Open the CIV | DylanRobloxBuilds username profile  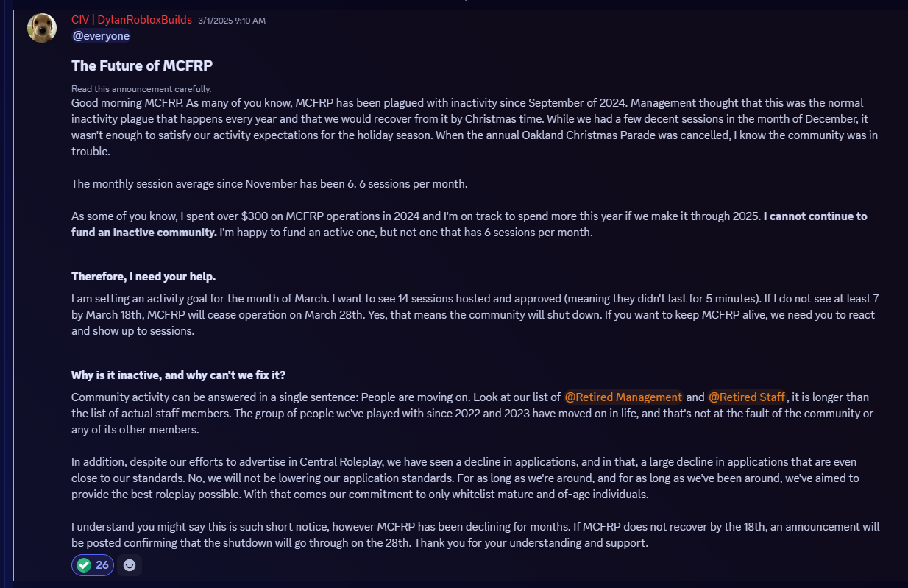pyautogui.click(x=132, y=20)
